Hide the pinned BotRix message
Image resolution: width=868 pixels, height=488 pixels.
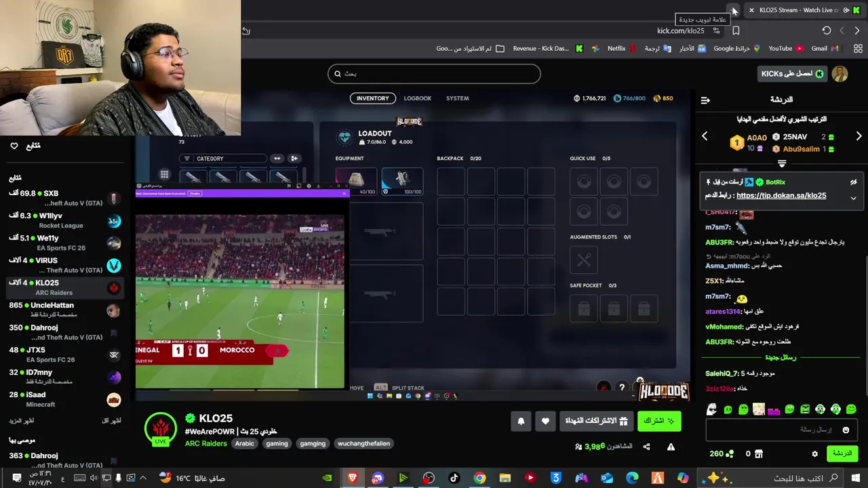[x=853, y=182]
